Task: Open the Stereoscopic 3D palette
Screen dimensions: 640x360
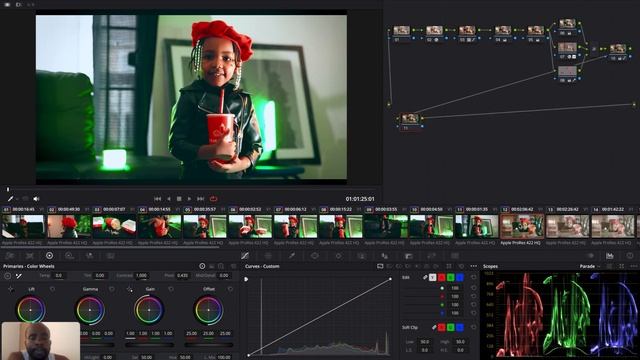Action: coord(455,256)
